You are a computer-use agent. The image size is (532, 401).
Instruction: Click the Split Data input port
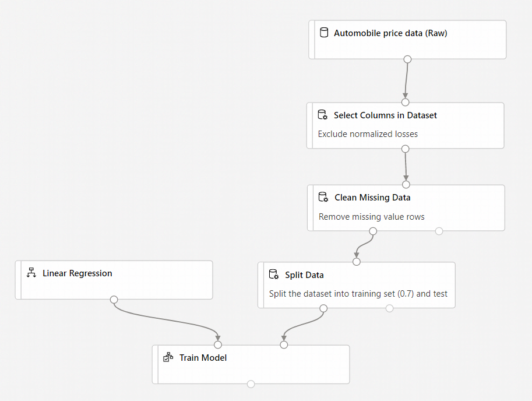coord(357,262)
